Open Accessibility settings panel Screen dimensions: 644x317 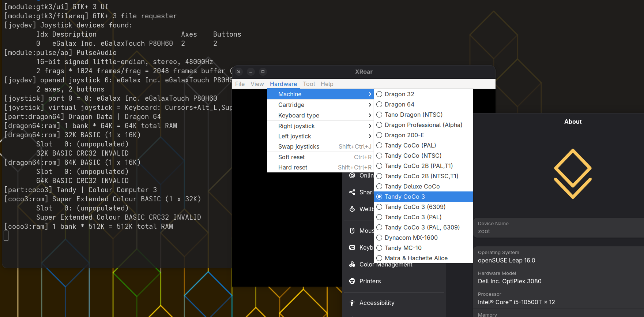[x=394, y=303]
